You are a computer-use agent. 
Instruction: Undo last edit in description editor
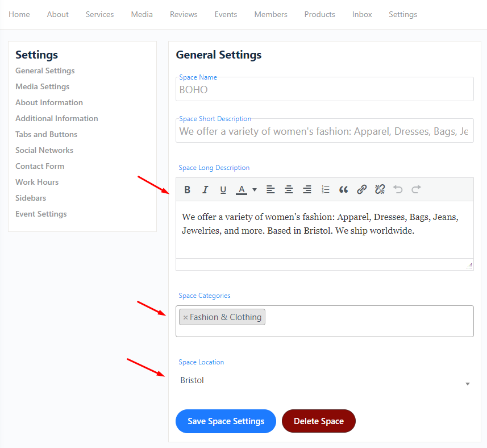[398, 189]
